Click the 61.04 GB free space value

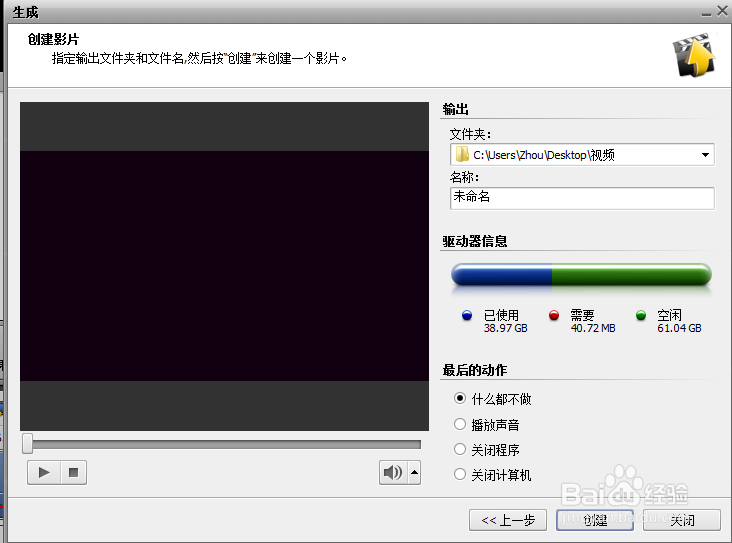coord(679,328)
